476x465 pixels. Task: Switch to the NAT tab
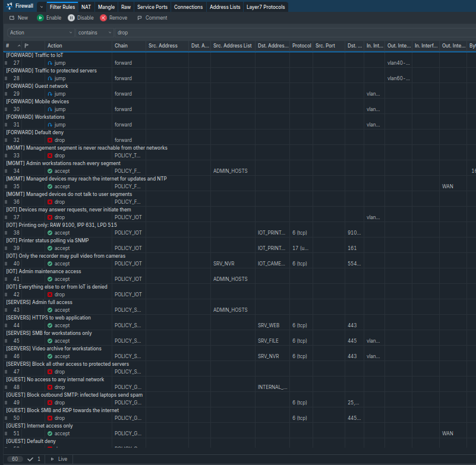pyautogui.click(x=86, y=7)
